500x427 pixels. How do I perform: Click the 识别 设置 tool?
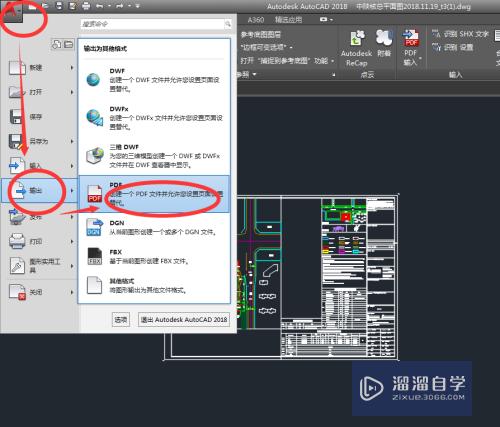(453, 47)
